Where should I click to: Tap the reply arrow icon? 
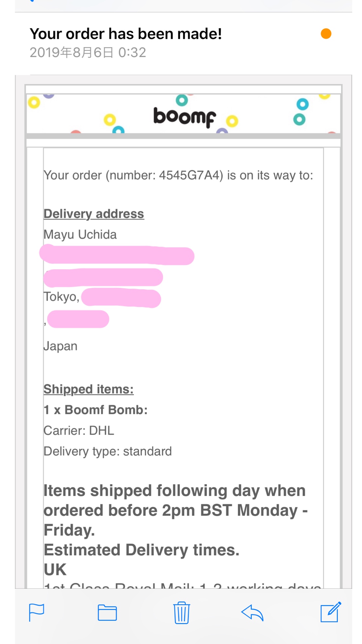252,613
